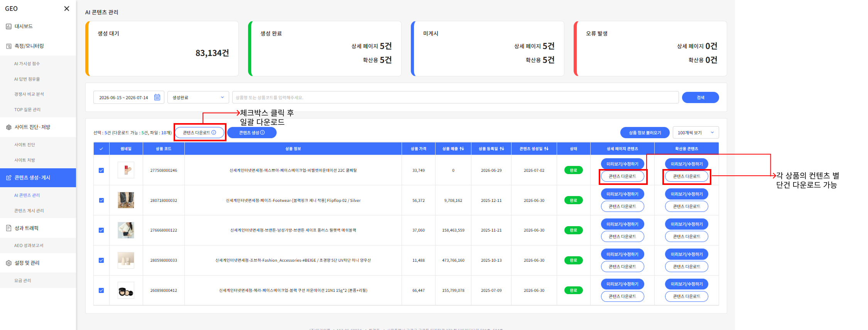Click beige thumbnail of product 280598000033
This screenshot has width=868, height=330.
pos(126,260)
